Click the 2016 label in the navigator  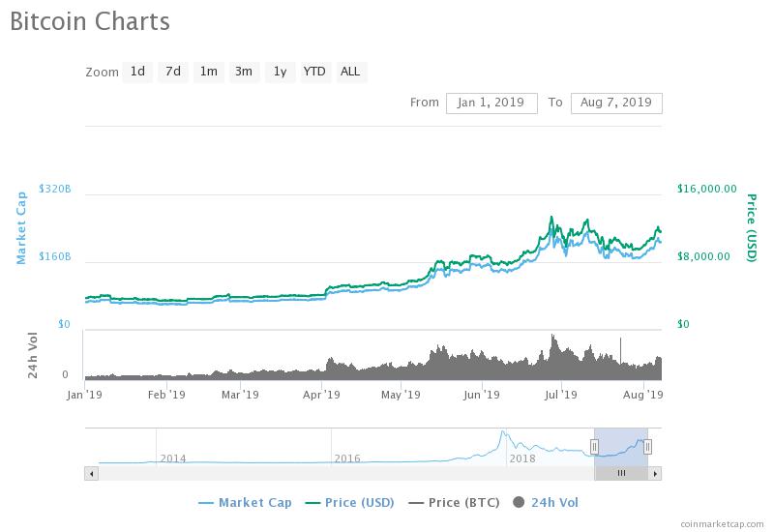(347, 458)
